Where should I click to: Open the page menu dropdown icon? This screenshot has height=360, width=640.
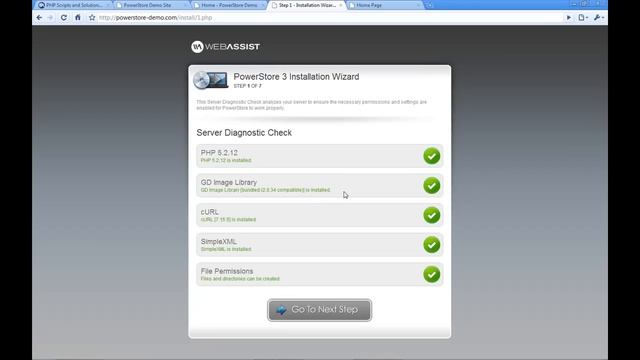click(x=583, y=18)
